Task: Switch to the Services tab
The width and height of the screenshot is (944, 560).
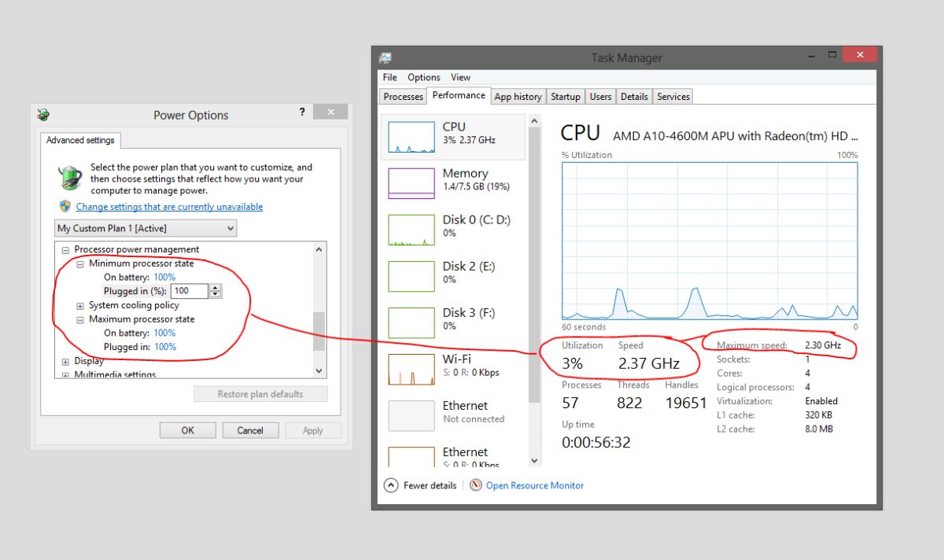Action: coord(673,97)
